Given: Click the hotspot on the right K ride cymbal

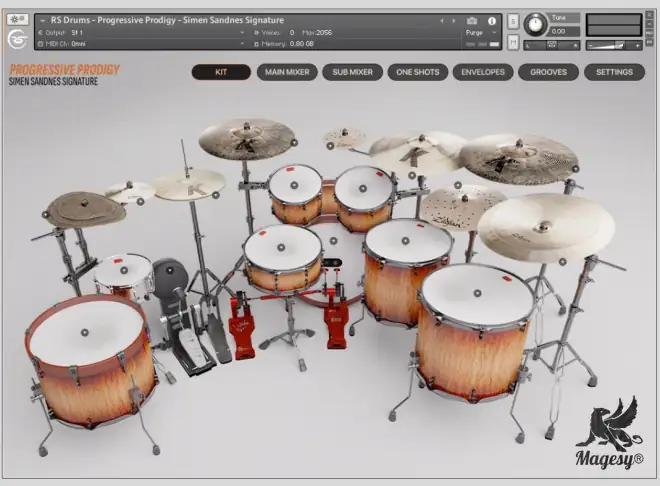Looking at the screenshot, I should [575, 169].
